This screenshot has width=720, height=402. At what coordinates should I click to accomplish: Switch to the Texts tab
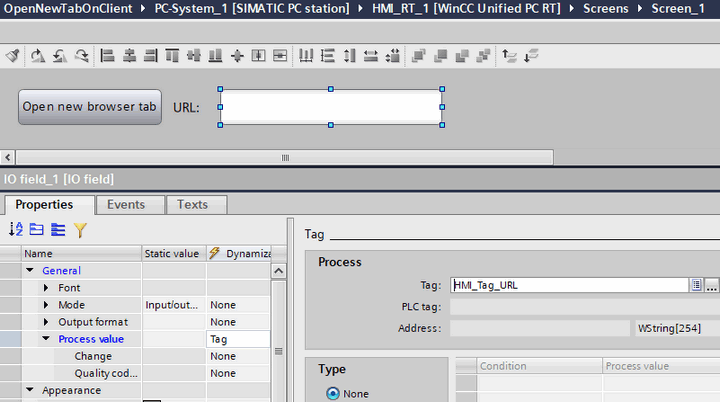coord(197,205)
